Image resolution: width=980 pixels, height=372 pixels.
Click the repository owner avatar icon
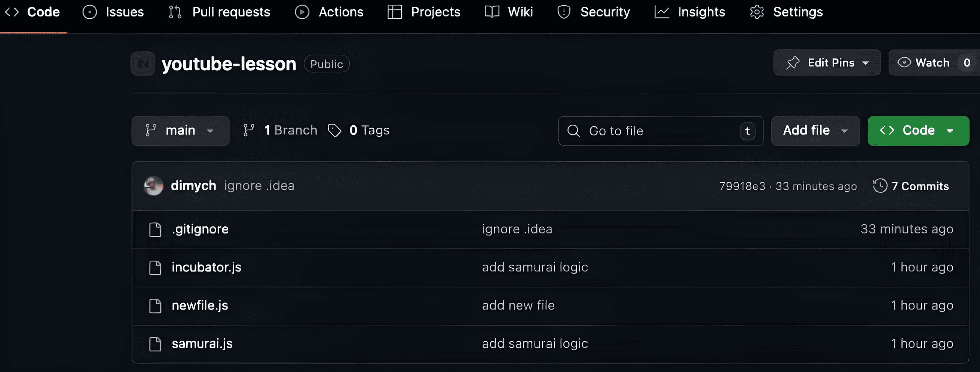[143, 64]
